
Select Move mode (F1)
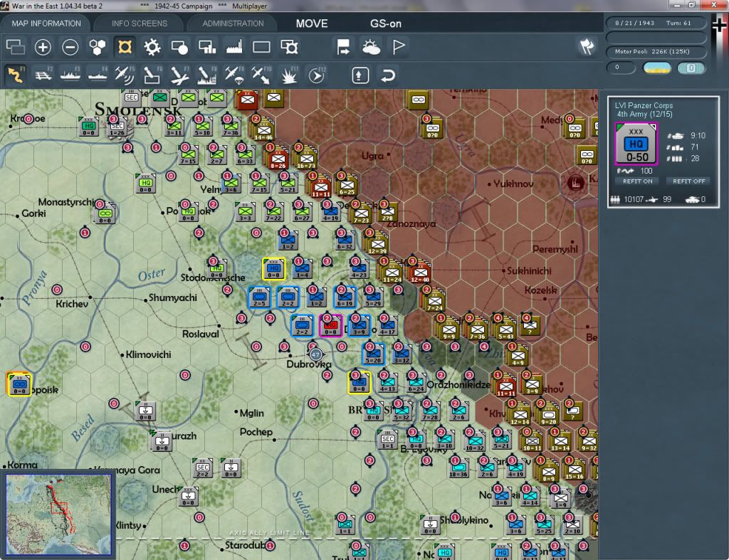pyautogui.click(x=16, y=75)
